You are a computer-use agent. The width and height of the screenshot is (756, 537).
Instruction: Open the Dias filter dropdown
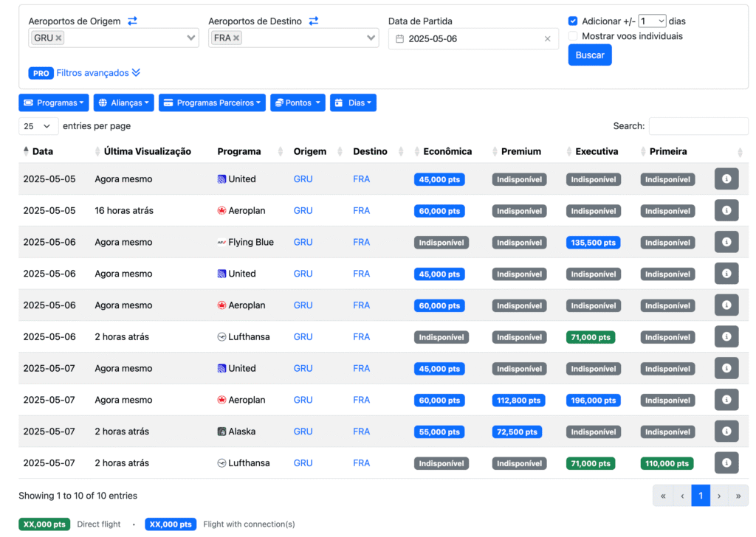(x=353, y=103)
